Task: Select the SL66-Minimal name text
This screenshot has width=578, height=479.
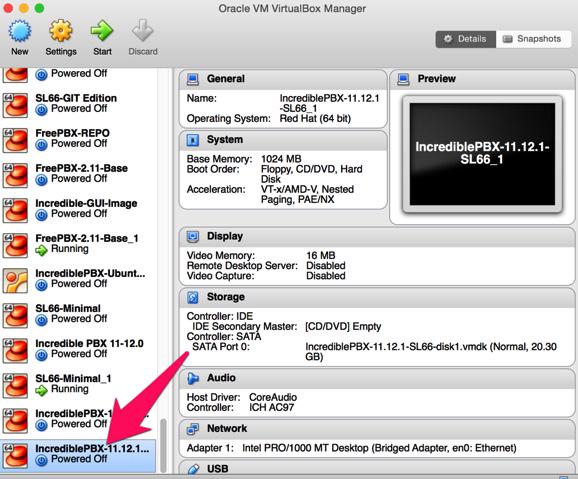Action: coord(68,308)
